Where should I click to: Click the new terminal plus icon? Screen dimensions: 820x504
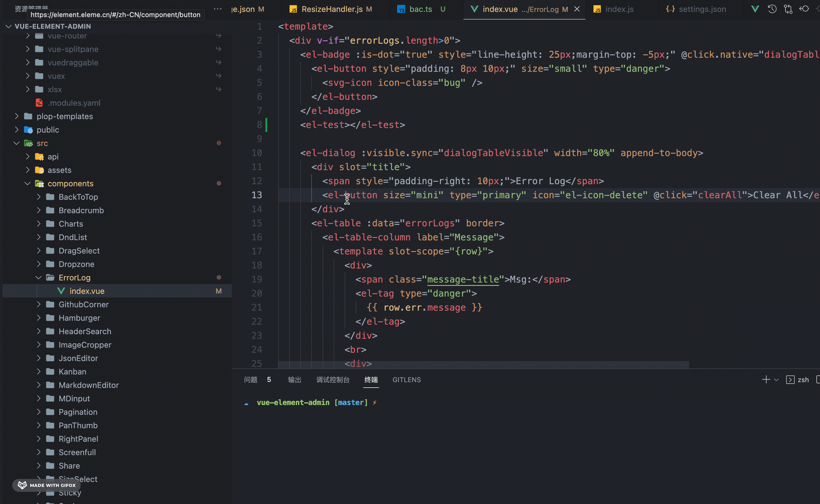tap(766, 380)
